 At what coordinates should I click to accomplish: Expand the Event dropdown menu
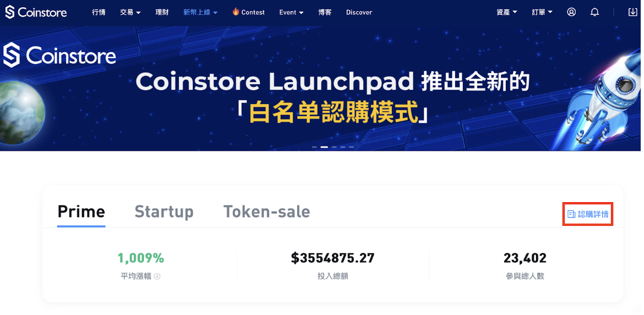click(291, 12)
